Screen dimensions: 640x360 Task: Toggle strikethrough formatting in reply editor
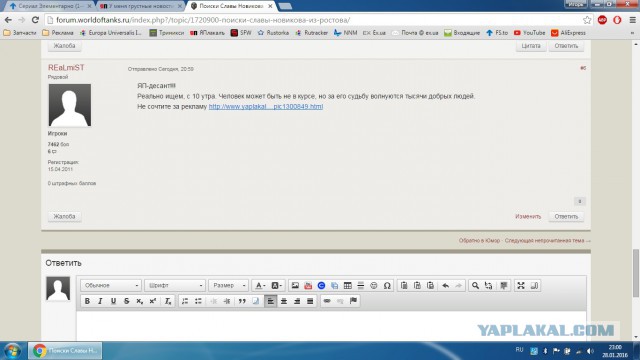[126, 301]
